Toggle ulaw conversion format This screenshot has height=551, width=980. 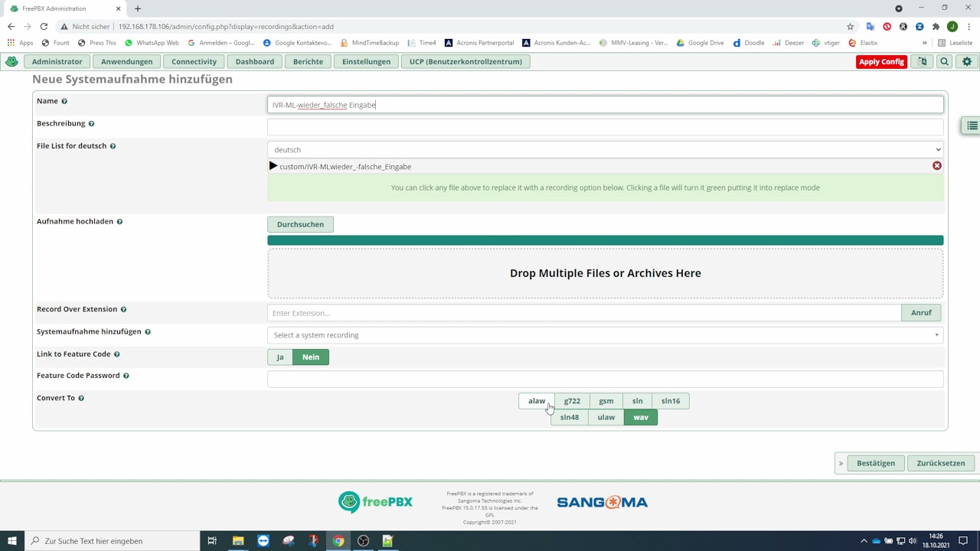coord(606,417)
